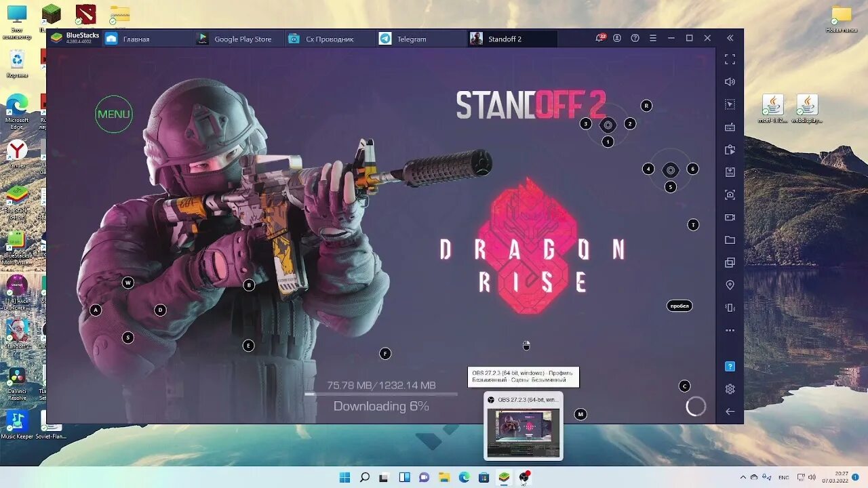Select the Standoff 2 tab
Image resolution: width=868 pixels, height=488 pixels.
[x=513, y=39]
